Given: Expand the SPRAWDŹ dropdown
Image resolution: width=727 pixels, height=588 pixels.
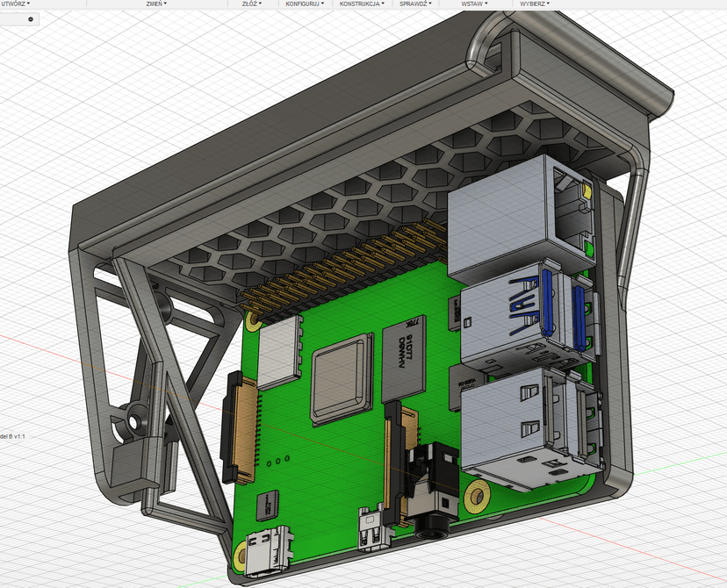Looking at the screenshot, I should pyautogui.click(x=415, y=4).
